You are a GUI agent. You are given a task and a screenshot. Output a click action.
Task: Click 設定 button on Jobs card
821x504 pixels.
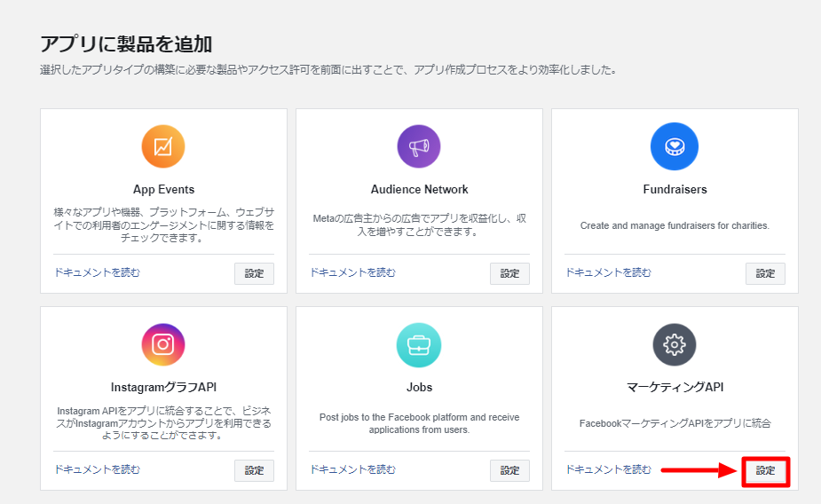pos(509,470)
